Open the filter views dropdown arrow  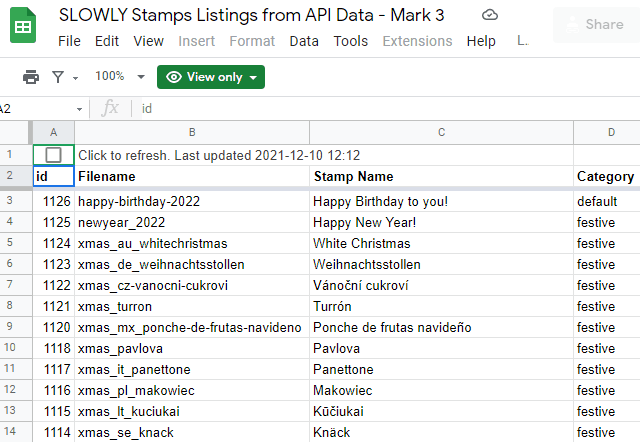(x=76, y=78)
